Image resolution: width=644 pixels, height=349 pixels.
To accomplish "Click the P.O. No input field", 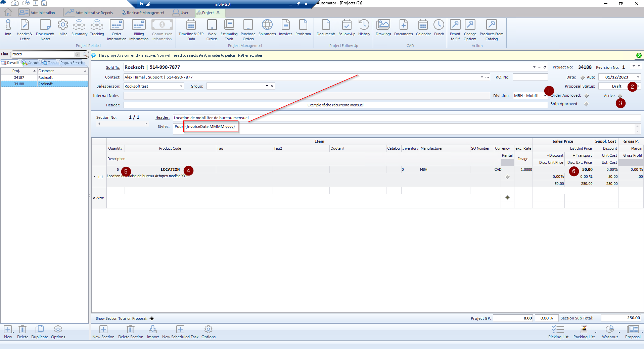I will pyautogui.click(x=530, y=77).
